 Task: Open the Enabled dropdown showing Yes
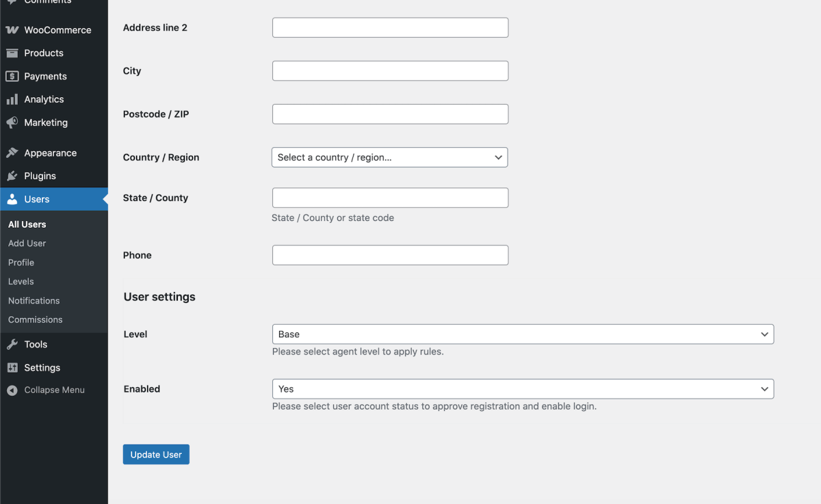click(523, 389)
